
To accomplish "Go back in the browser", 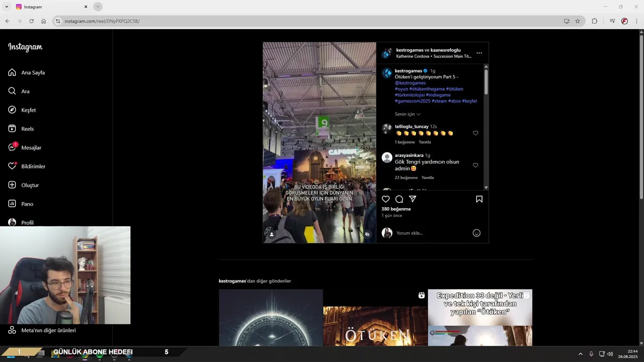I will point(7,21).
